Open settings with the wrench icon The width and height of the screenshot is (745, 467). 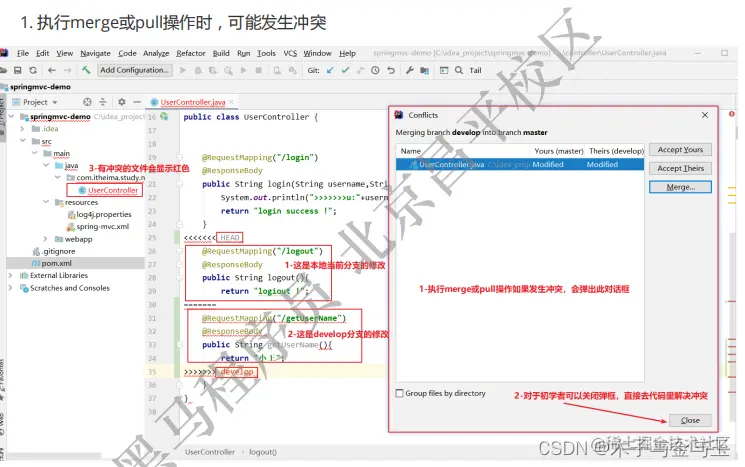coord(410,70)
